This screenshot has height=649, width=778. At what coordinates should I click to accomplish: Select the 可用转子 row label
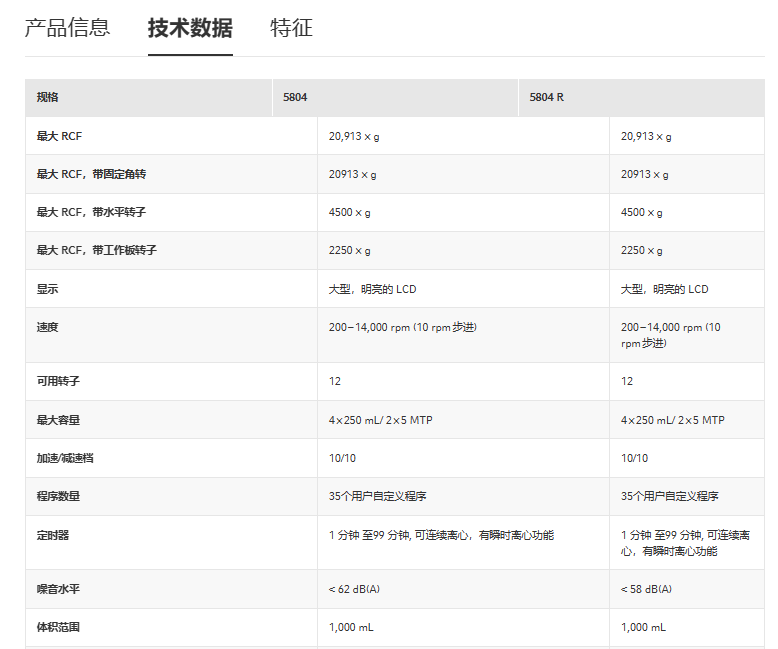[54, 381]
